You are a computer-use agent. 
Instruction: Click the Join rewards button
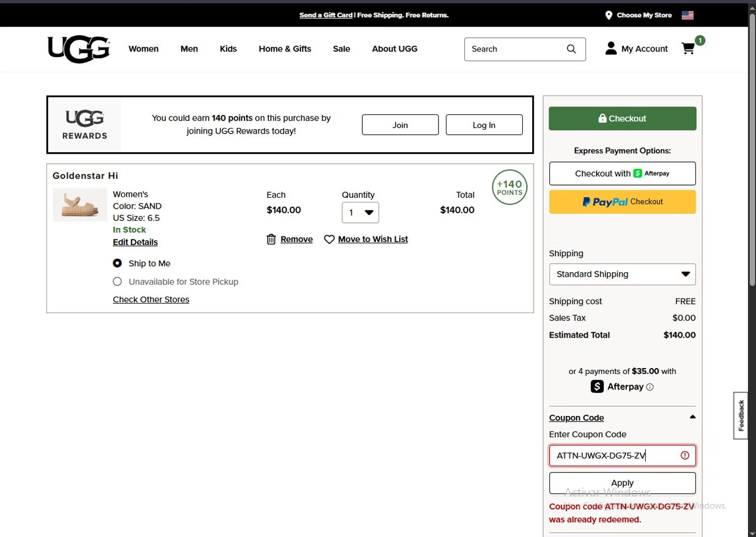coord(400,125)
